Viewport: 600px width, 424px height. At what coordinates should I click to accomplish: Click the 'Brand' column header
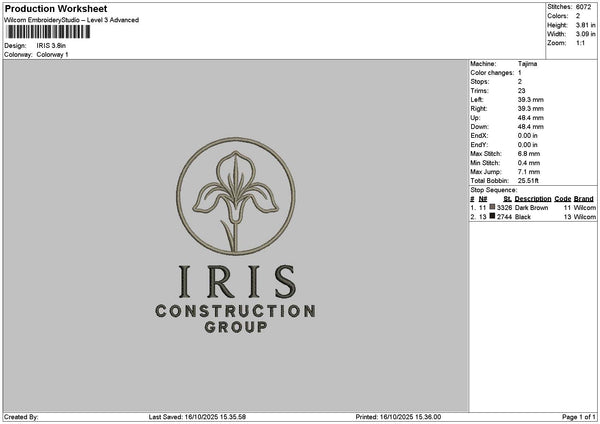(x=584, y=199)
